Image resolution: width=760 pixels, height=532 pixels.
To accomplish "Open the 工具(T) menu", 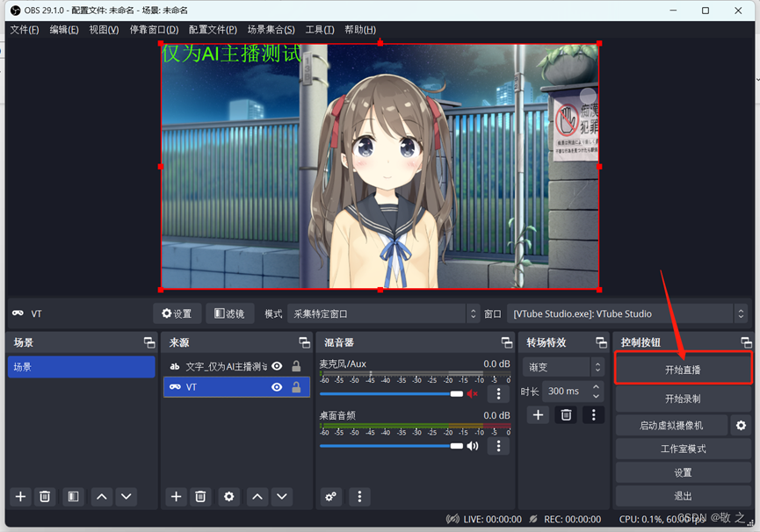I will pos(320,30).
